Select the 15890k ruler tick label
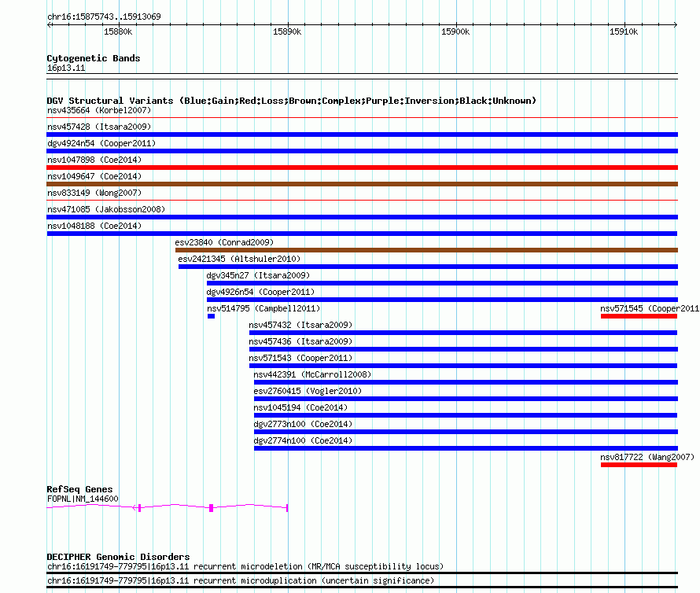This screenshot has width=700, height=593. (287, 31)
